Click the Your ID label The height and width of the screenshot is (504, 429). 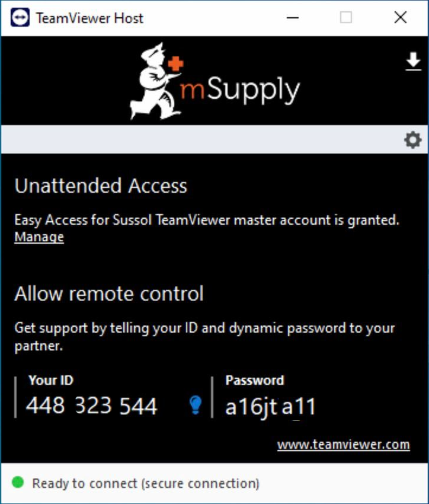coord(51,380)
